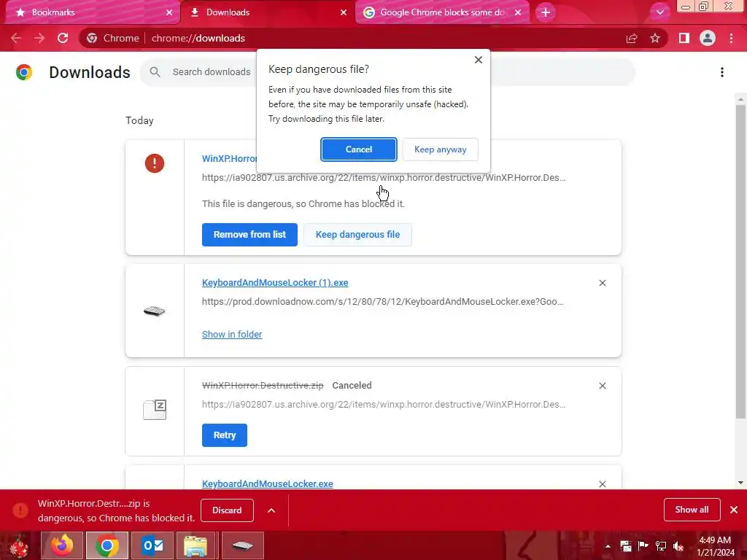Click the warning icon in bottom download bar
The height and width of the screenshot is (560, 747).
coord(20,510)
